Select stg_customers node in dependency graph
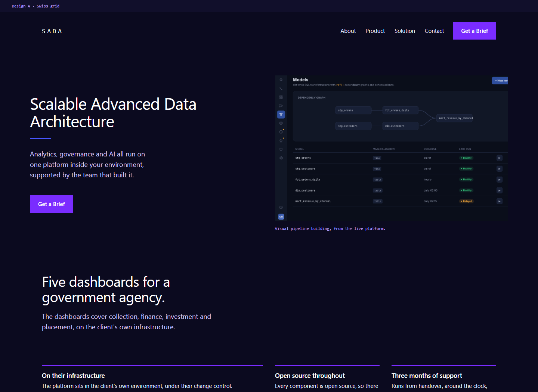This screenshot has height=392, width=538. pos(353,126)
